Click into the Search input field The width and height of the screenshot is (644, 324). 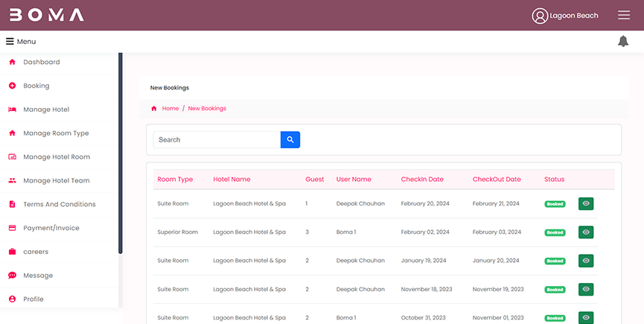click(217, 139)
